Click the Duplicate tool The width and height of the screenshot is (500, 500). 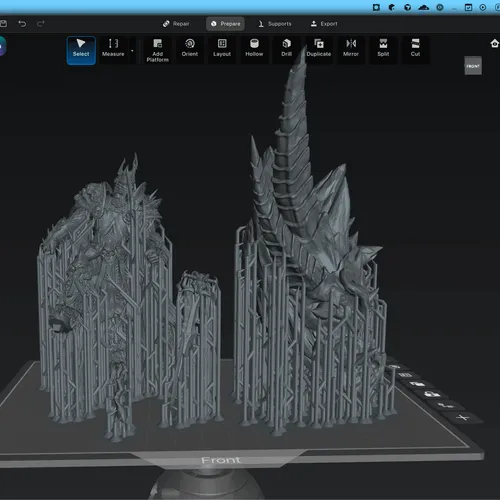click(x=319, y=50)
